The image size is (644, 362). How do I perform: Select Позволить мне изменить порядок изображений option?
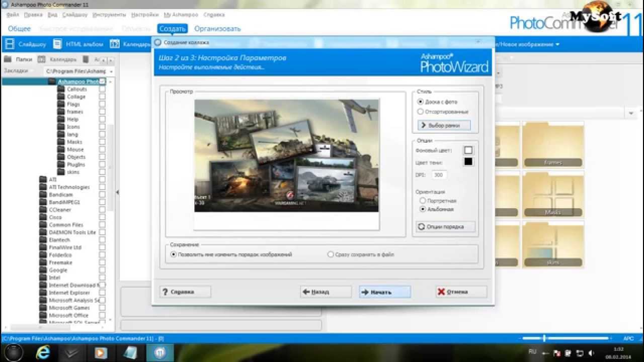[174, 254]
